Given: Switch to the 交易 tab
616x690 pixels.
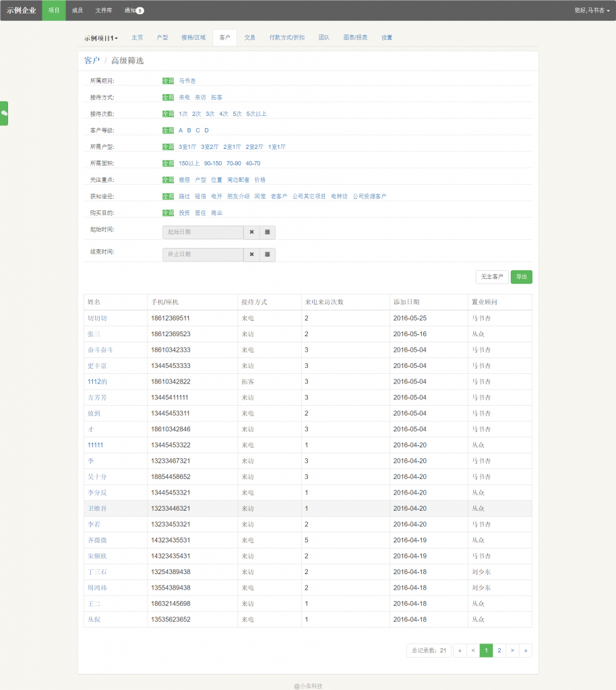Looking at the screenshot, I should point(249,38).
